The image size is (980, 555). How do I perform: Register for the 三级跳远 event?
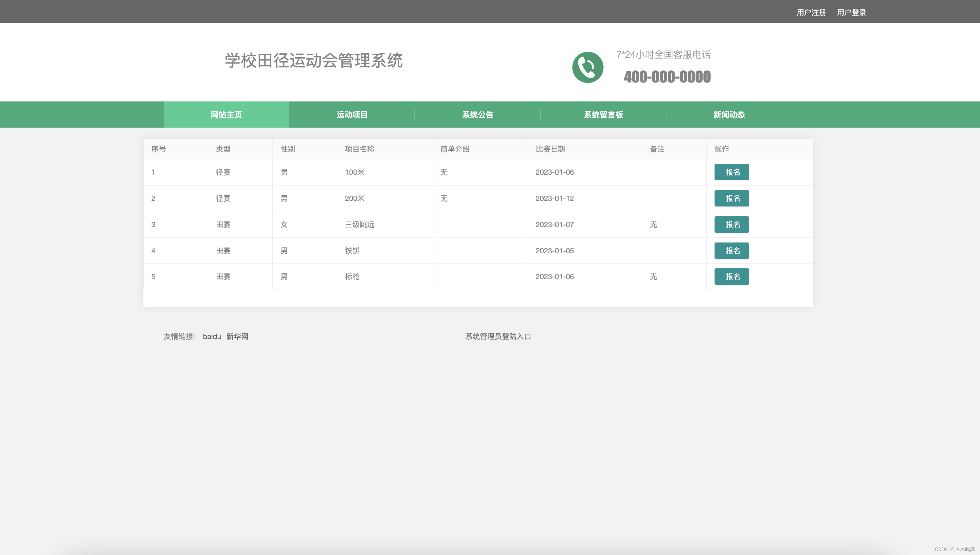tap(732, 224)
